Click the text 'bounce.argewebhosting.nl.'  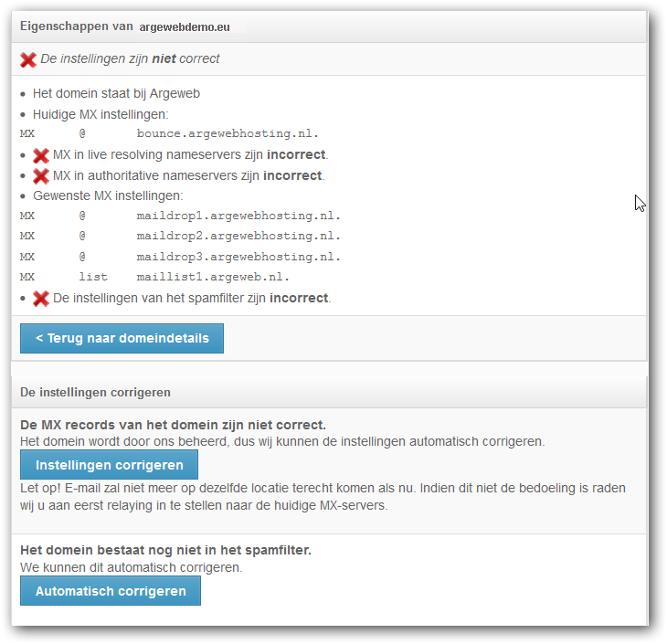point(228,133)
